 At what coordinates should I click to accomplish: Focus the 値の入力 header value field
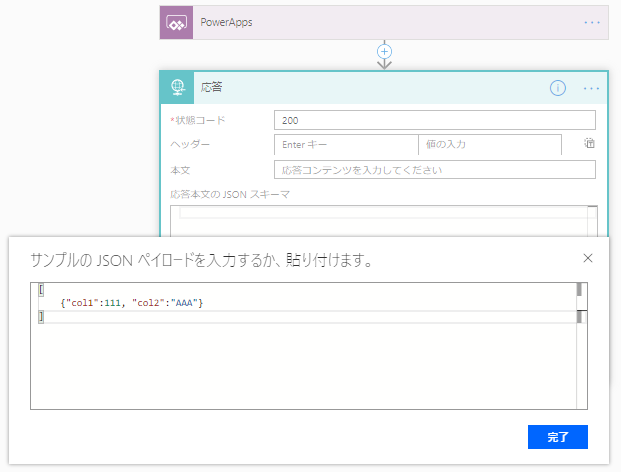[x=490, y=145]
